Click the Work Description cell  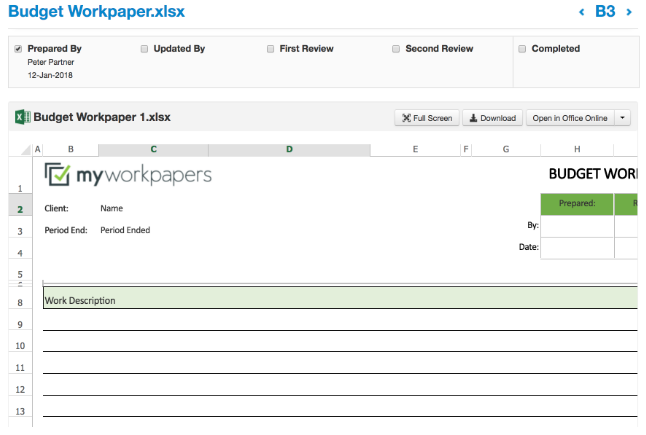(x=80, y=300)
